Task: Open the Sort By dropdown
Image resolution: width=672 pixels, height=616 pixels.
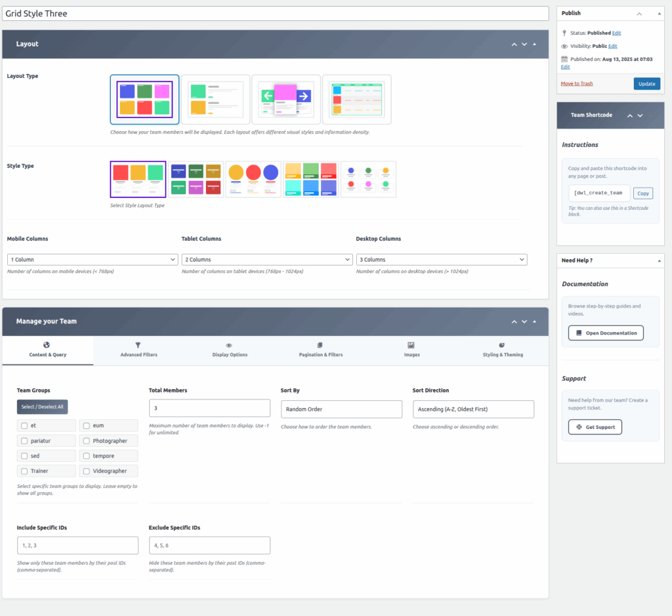Action: coord(341,409)
